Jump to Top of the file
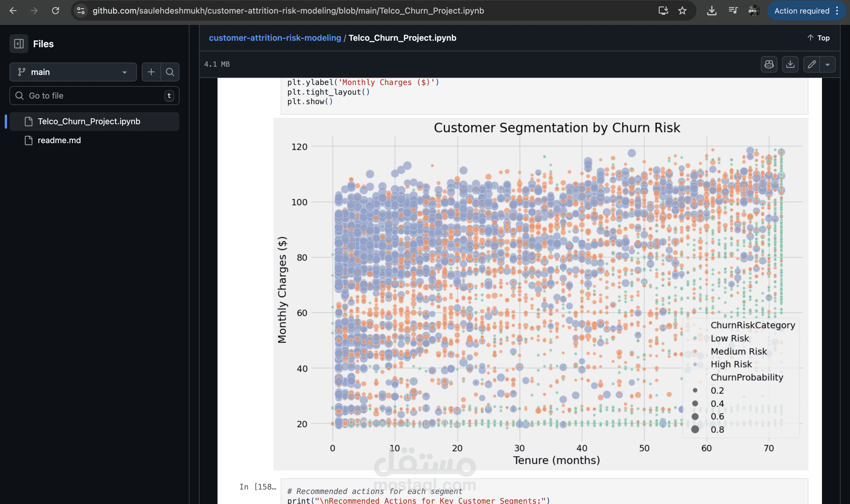 (818, 38)
